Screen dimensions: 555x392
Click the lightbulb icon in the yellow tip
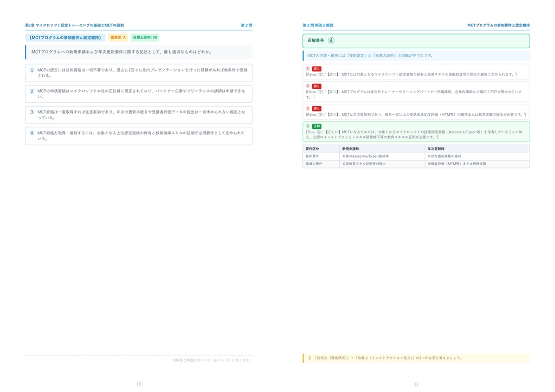pyautogui.click(x=309, y=358)
